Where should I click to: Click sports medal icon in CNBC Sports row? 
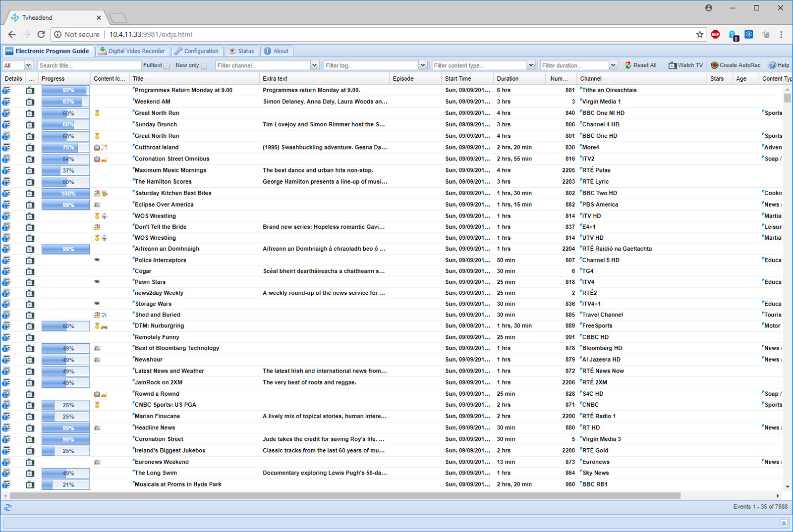tap(97, 405)
